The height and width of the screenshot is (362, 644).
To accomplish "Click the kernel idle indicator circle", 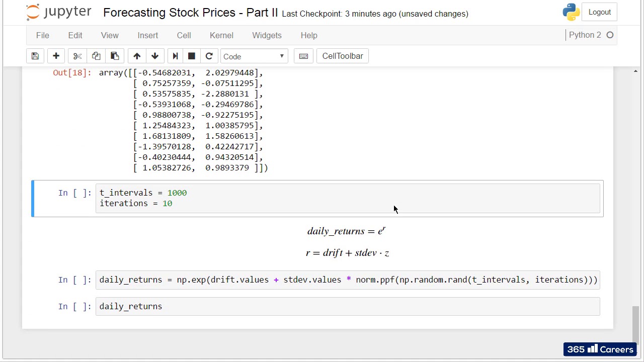I will point(610,35).
